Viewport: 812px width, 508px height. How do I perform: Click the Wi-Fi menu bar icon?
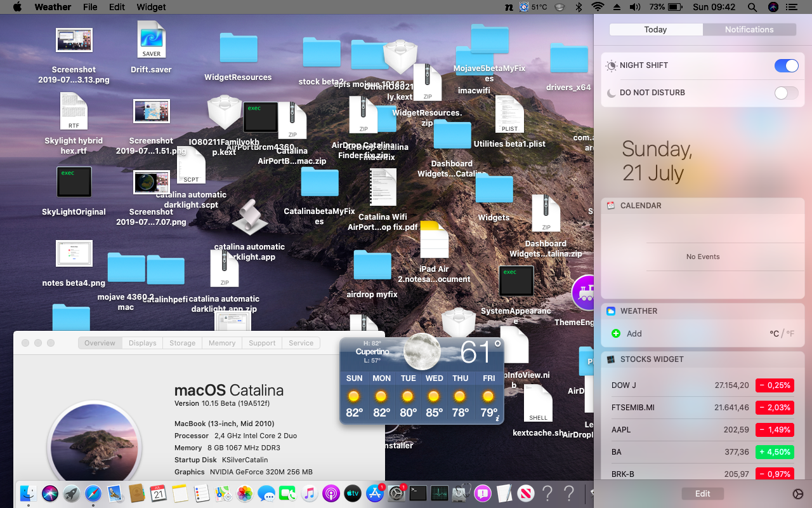click(x=598, y=7)
